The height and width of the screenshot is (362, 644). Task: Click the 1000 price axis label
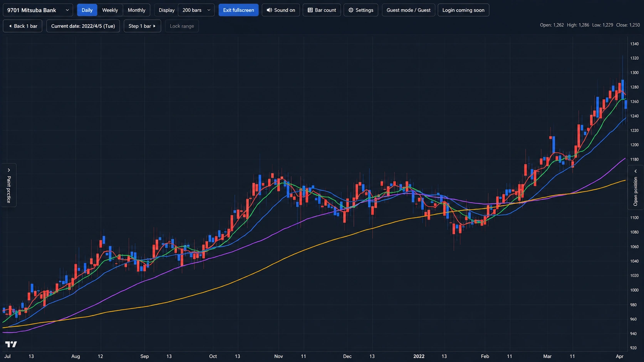(634, 290)
